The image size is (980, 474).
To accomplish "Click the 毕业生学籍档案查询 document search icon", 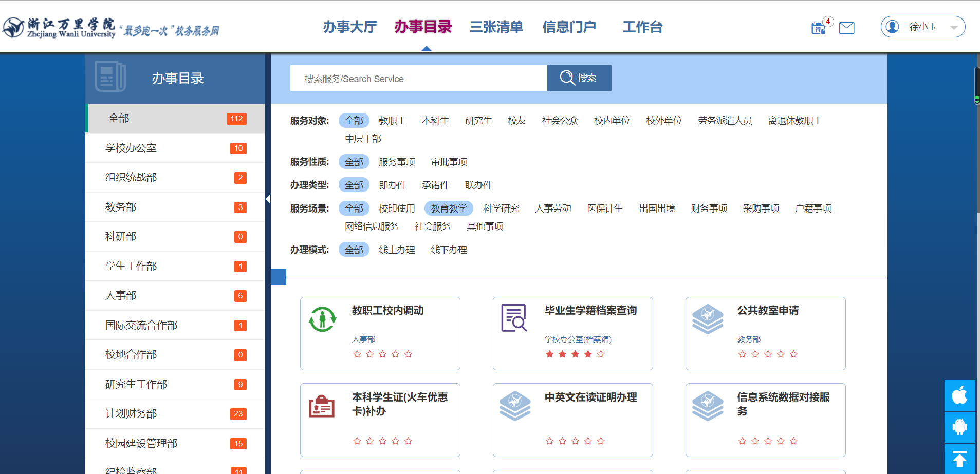I will point(514,318).
